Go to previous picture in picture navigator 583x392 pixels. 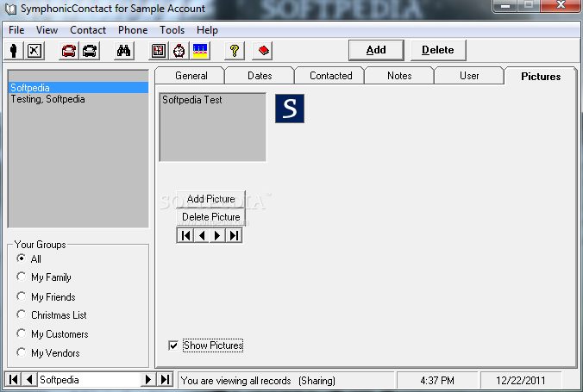pos(202,235)
